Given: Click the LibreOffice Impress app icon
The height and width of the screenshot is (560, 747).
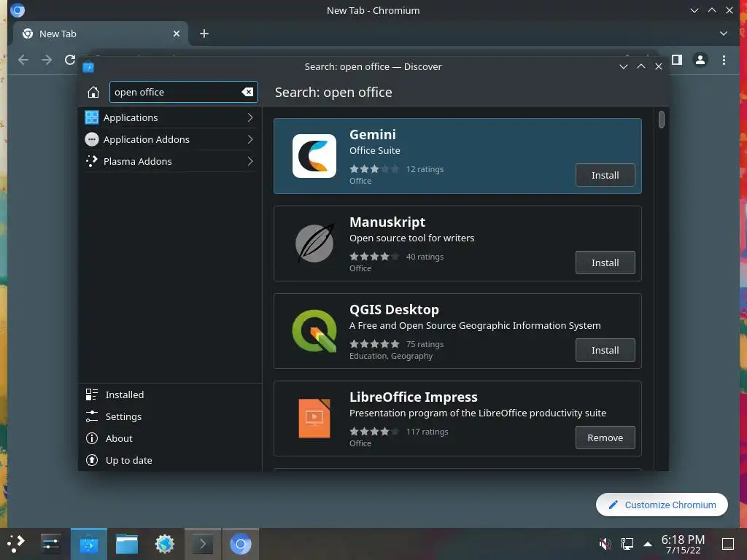Looking at the screenshot, I should pos(314,418).
